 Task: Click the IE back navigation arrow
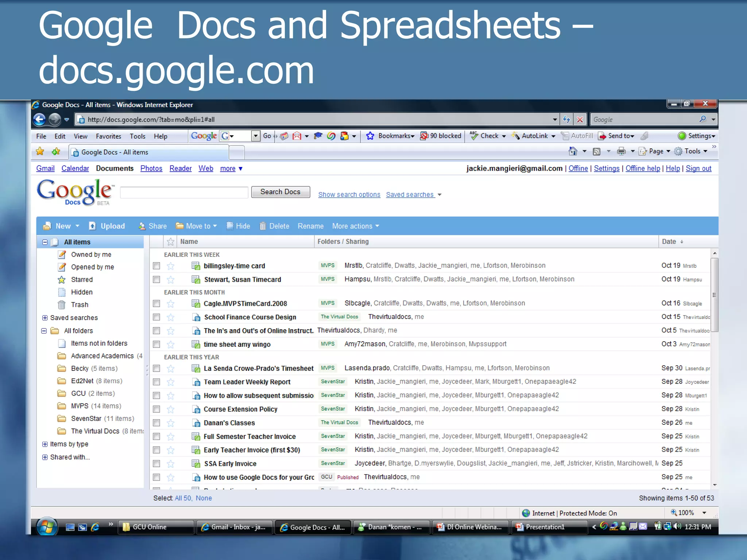point(39,119)
